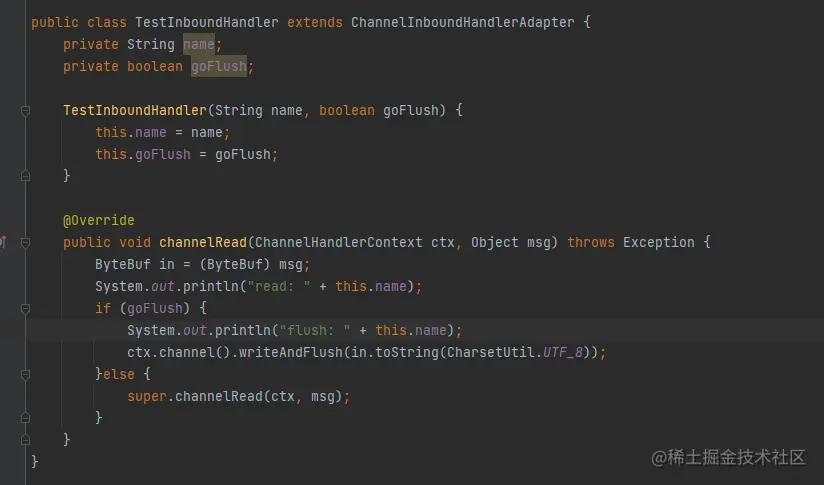This screenshot has height=485, width=824.
Task: Click boolean keyword in constructor parameters
Action: tap(347, 111)
